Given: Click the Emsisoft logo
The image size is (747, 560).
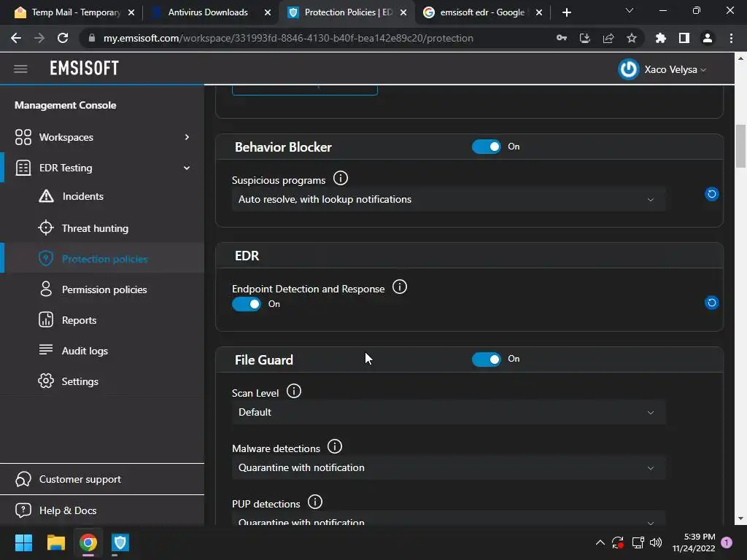Looking at the screenshot, I should [85, 69].
